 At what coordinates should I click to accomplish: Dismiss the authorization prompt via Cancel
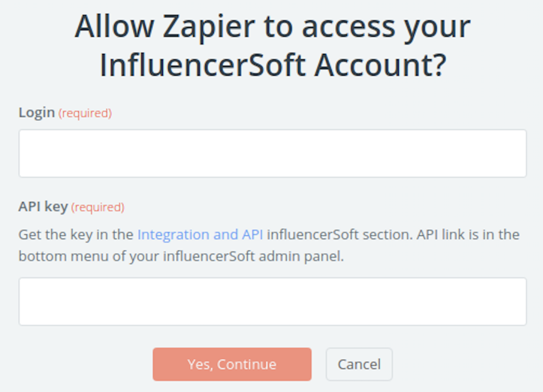point(359,364)
